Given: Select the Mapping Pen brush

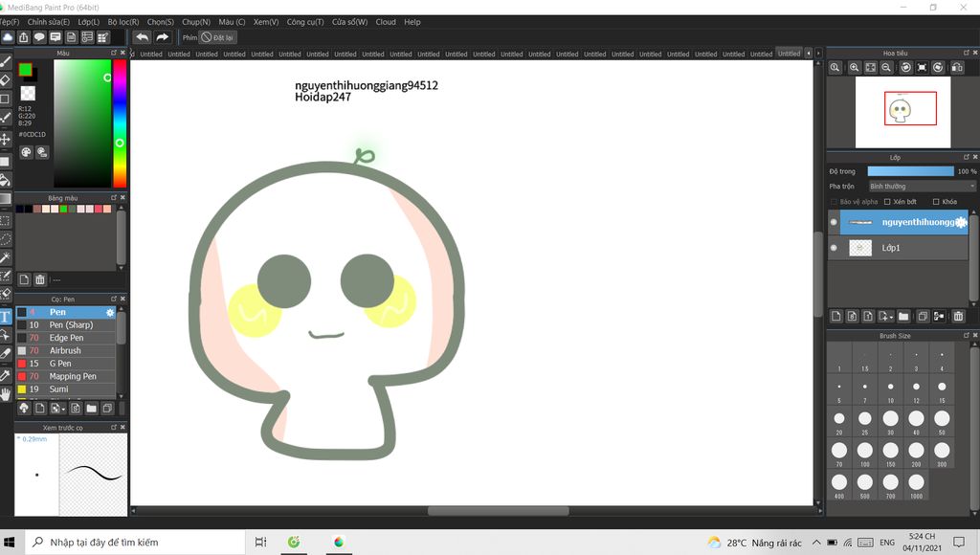Looking at the screenshot, I should (x=66, y=376).
